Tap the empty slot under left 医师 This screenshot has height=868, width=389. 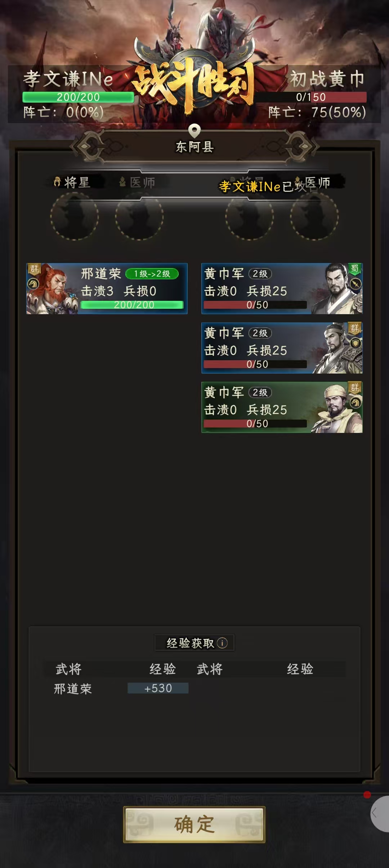pyautogui.click(x=139, y=216)
